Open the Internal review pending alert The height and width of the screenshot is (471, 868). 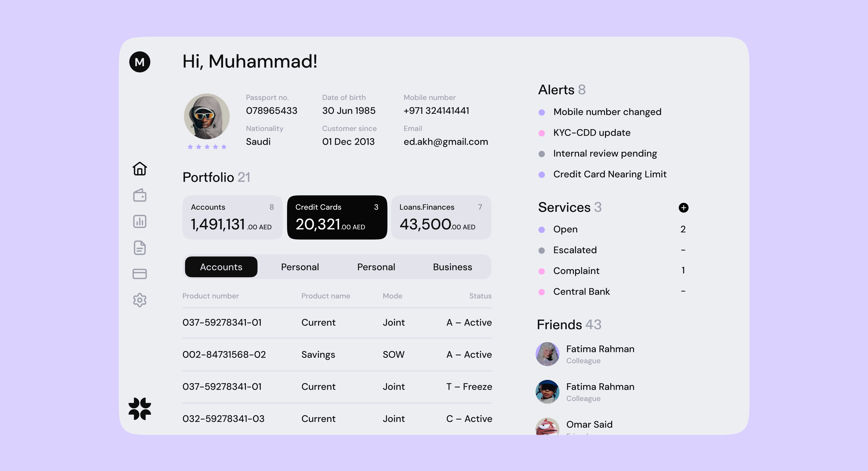(598, 154)
